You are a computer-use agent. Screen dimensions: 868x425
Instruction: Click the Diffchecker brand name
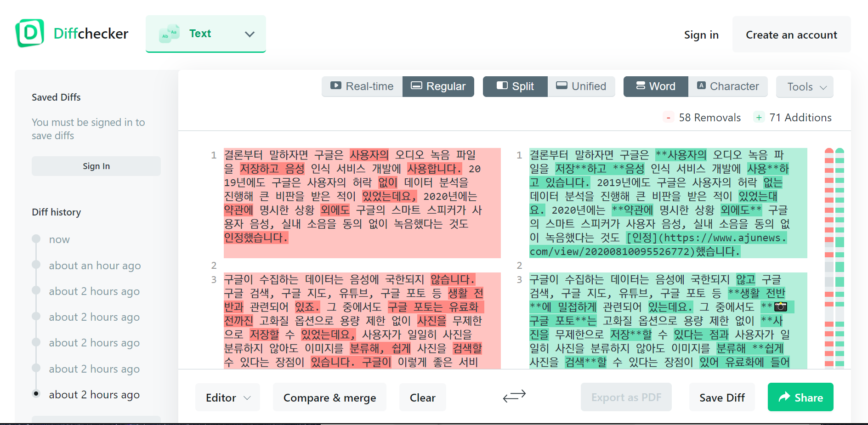point(91,34)
